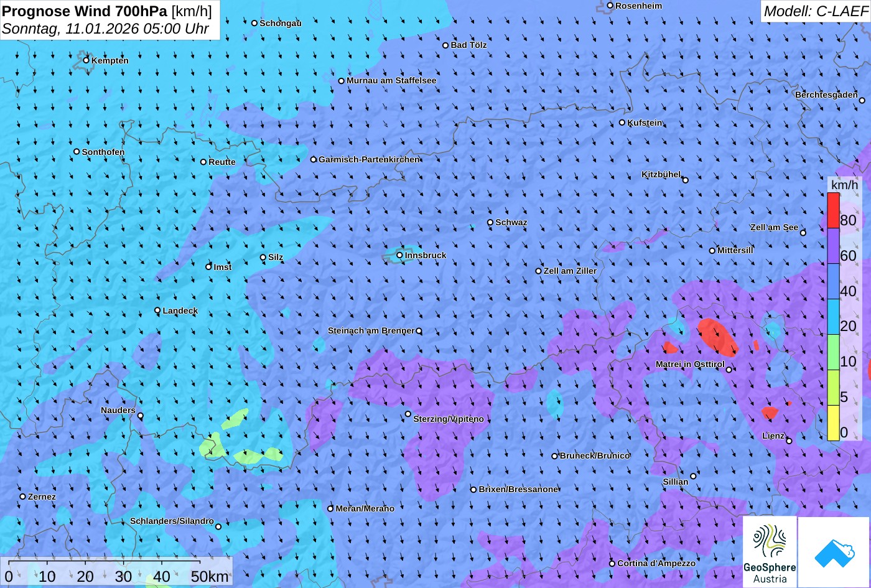Image resolution: width=871 pixels, height=588 pixels.
Task: Click the Landeck location dot
Action: point(157,310)
